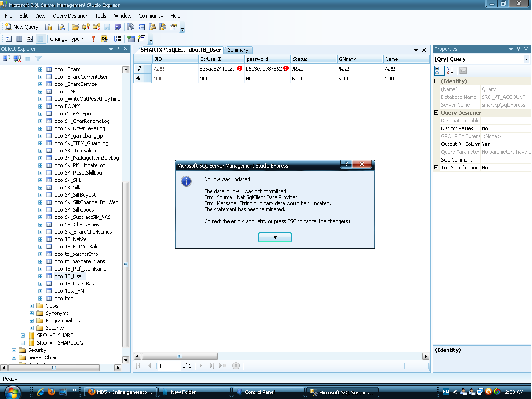Viewport: 532px width, 399px height.
Task: Open the Query Designer menu
Action: (70, 16)
